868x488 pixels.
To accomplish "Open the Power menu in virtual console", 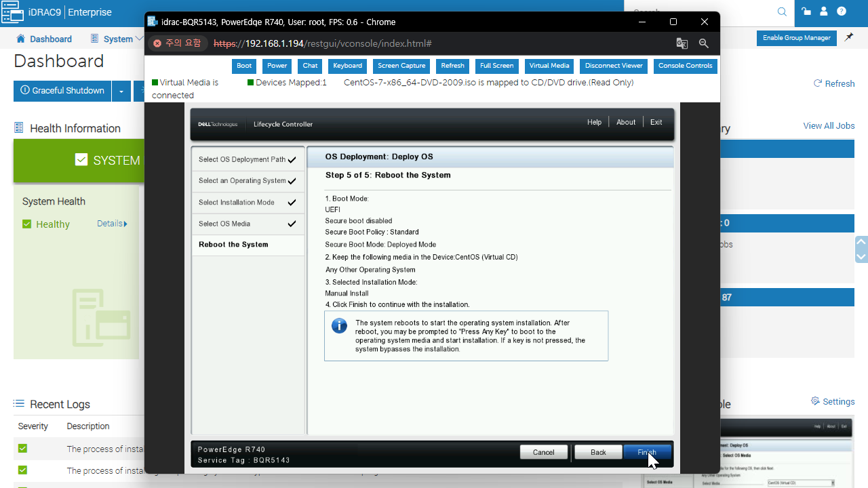I will point(277,66).
